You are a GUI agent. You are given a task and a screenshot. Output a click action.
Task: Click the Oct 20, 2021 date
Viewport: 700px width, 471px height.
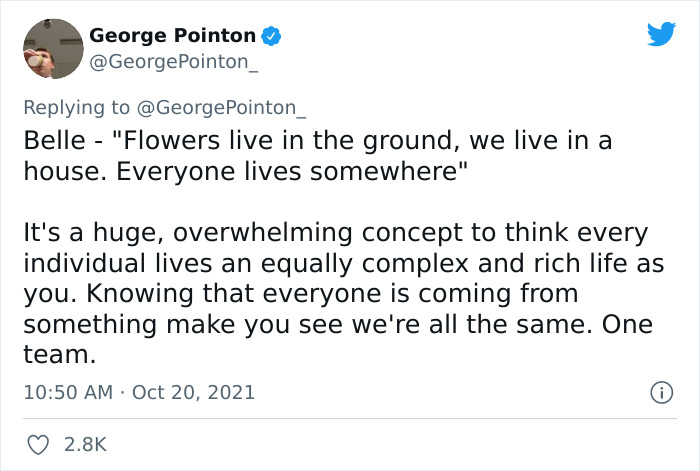click(193, 392)
